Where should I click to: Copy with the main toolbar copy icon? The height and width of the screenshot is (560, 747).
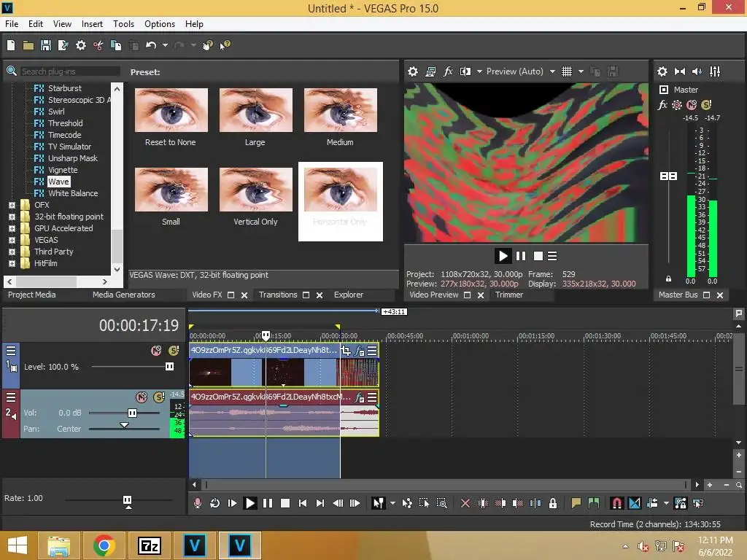click(116, 45)
